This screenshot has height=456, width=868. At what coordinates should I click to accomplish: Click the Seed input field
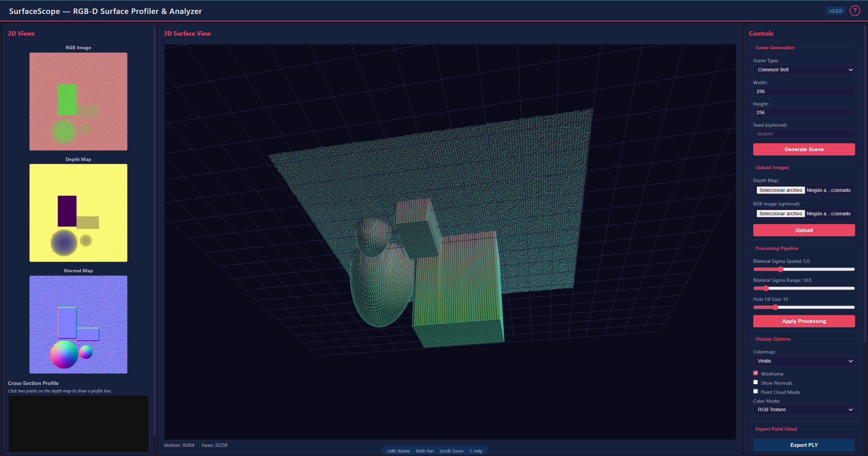[804, 133]
